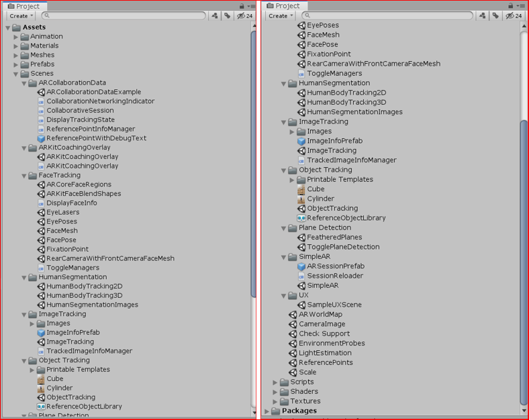The width and height of the screenshot is (529, 420).
Task: Select the TogglePlaneDetection scene
Action: tap(343, 247)
